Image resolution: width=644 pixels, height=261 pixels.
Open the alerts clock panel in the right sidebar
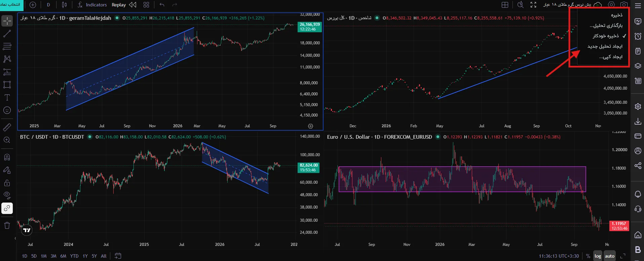[638, 36]
